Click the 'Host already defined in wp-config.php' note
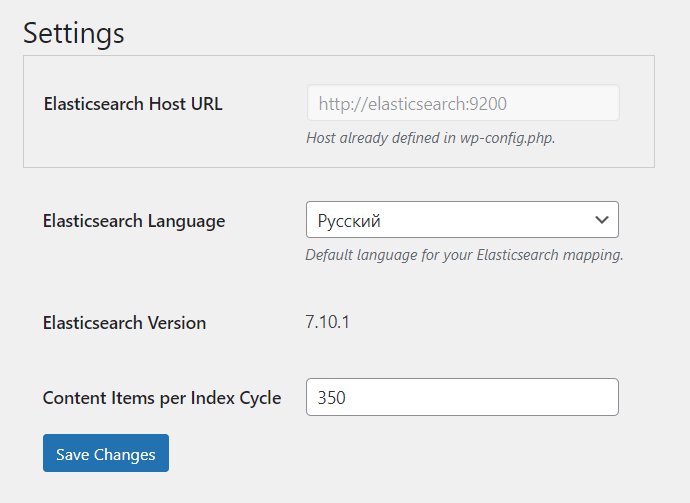This screenshot has width=690, height=503. coord(430,138)
